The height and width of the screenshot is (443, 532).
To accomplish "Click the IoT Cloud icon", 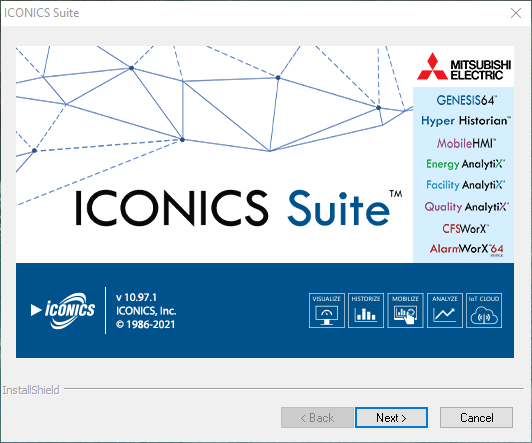I will (x=484, y=310).
